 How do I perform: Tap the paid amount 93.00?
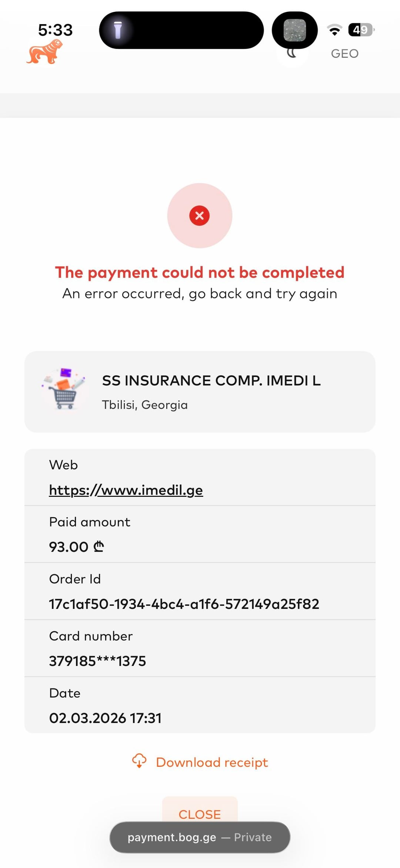pos(76,547)
